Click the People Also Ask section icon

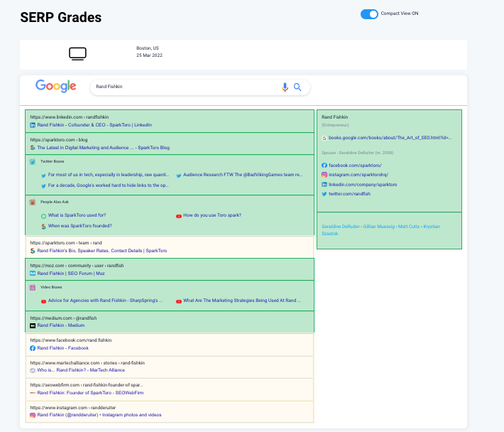tap(33, 202)
